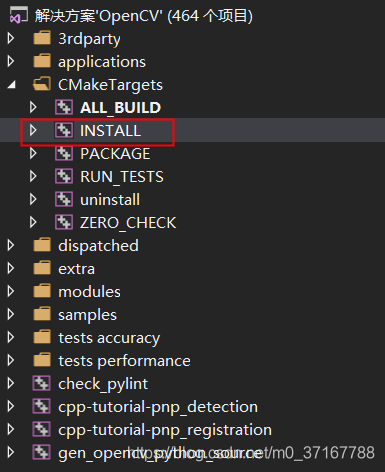Expand the check_pylint project
This screenshot has height=472, width=385.
pos(11,383)
